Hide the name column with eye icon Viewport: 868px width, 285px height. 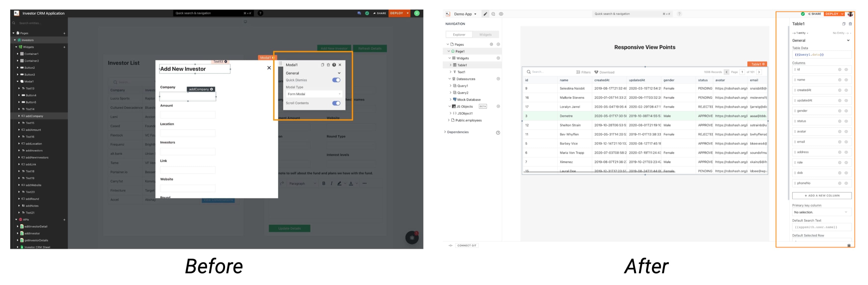(846, 80)
